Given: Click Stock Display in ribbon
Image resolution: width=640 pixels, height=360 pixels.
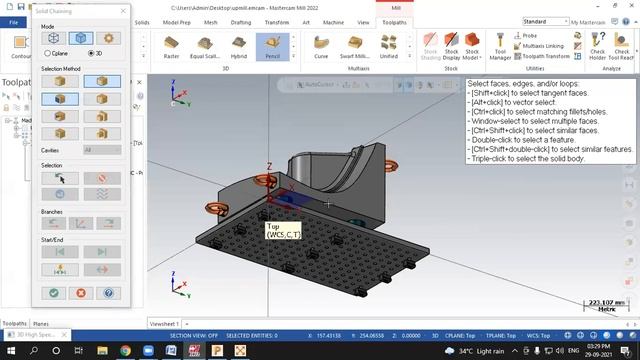Looking at the screenshot, I should [451, 47].
